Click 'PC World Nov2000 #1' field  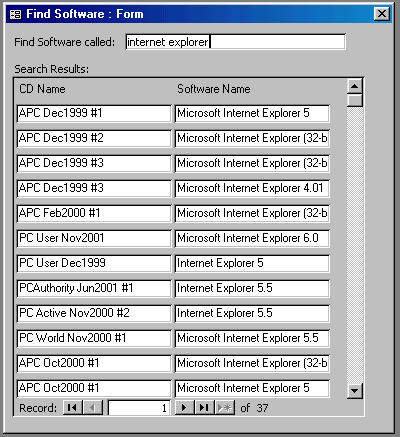pyautogui.click(x=94, y=338)
